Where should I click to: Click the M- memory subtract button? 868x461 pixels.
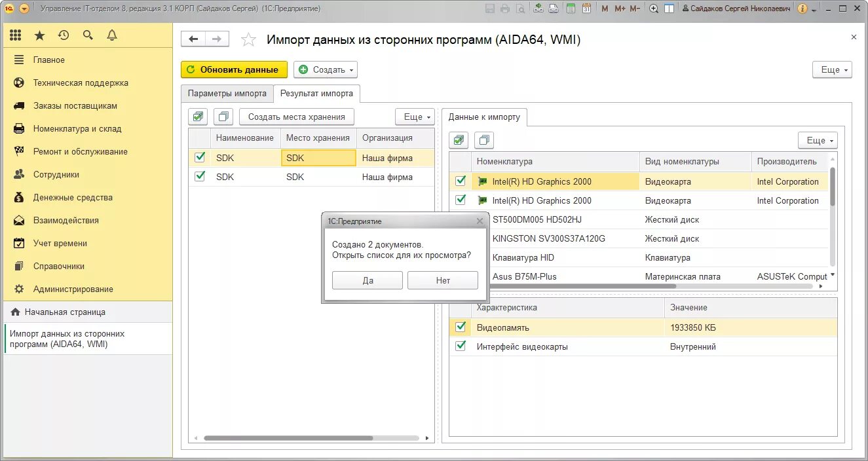tap(635, 9)
